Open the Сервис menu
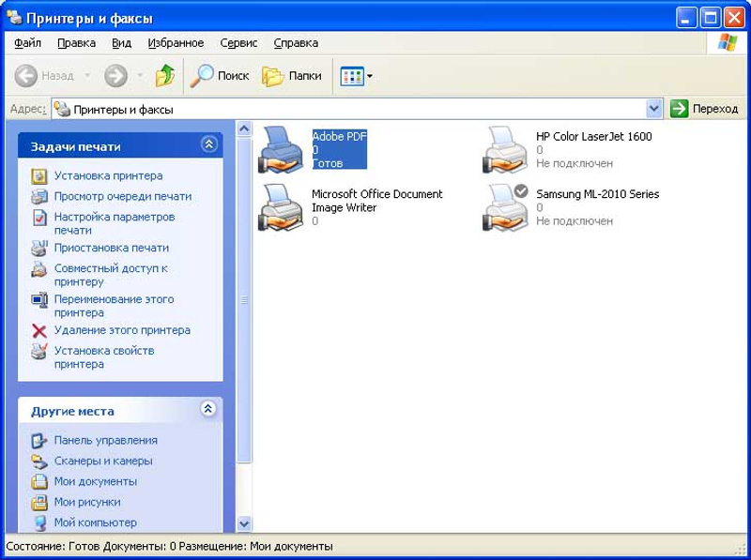 (238, 43)
